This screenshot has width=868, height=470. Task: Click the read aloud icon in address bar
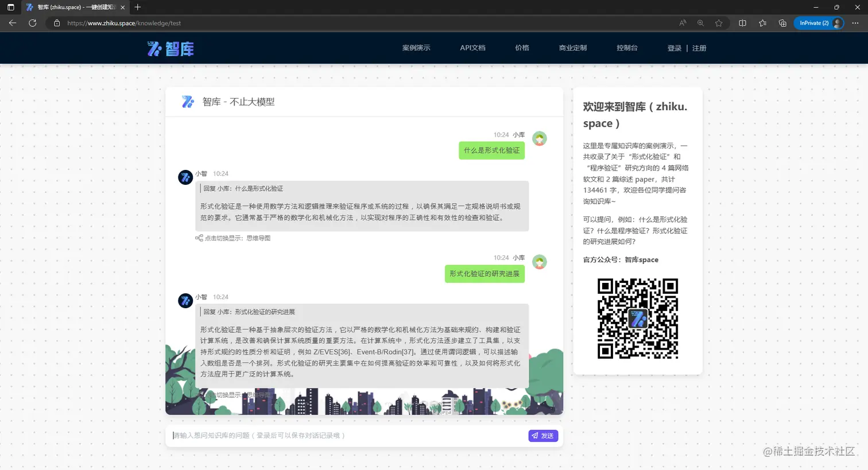(x=683, y=23)
